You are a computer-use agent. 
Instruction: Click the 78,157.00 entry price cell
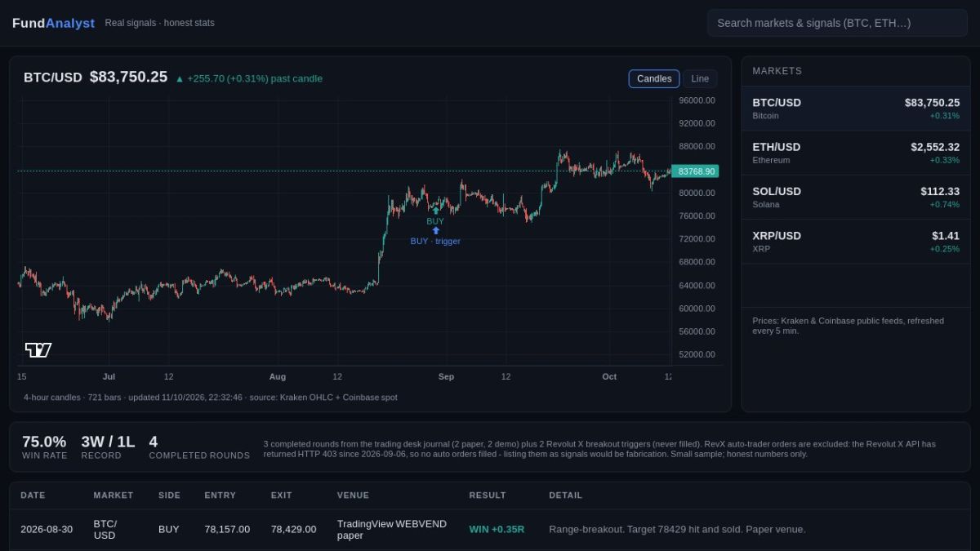[x=227, y=529]
